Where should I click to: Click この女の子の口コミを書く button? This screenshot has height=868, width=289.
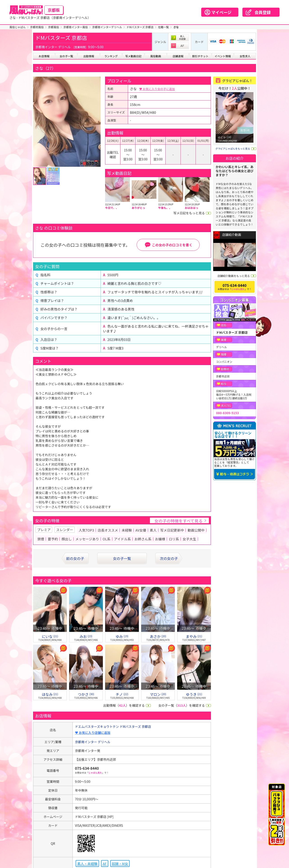(168, 245)
